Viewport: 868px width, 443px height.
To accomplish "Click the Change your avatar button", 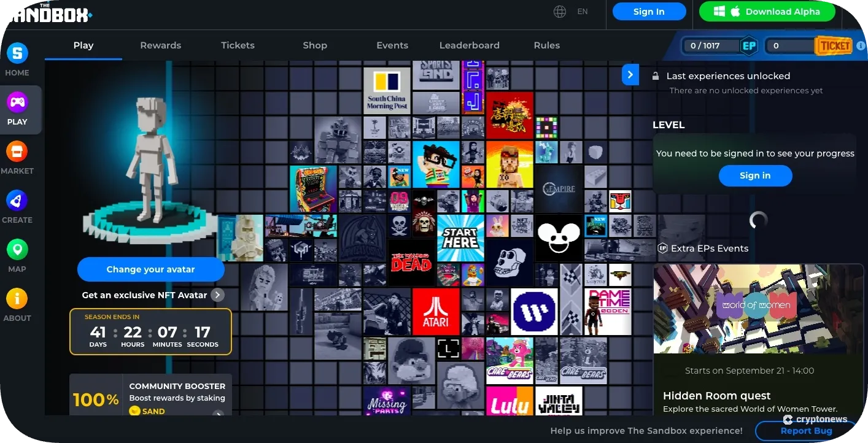I will point(150,269).
